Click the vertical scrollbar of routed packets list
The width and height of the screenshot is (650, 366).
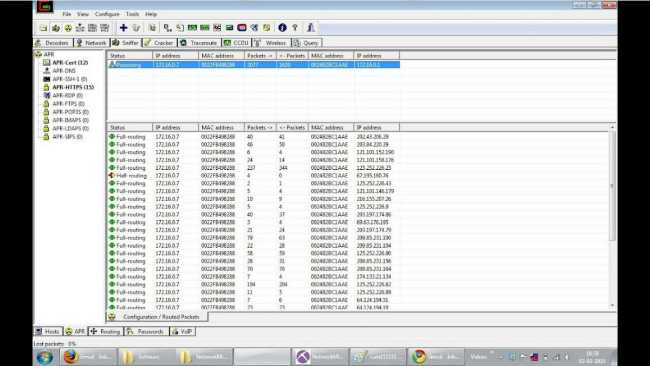612,216
